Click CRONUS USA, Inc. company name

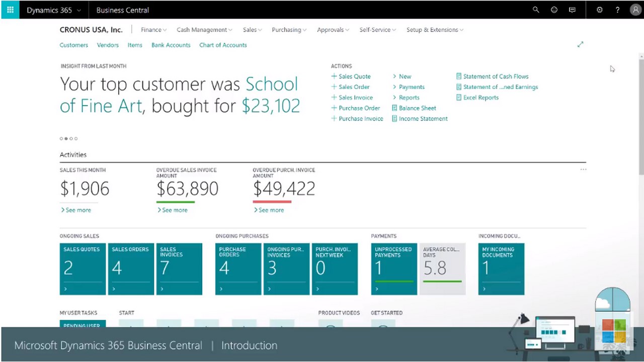(x=91, y=30)
